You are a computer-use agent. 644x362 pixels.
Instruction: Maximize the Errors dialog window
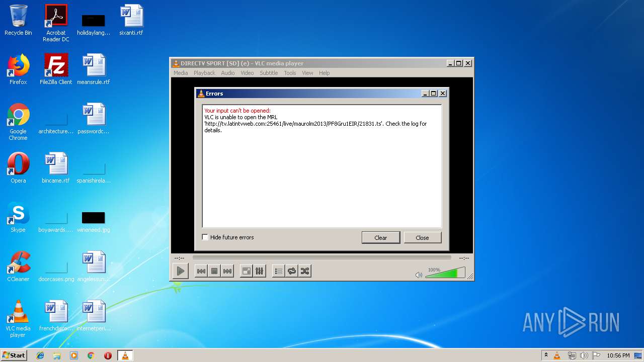click(x=433, y=94)
